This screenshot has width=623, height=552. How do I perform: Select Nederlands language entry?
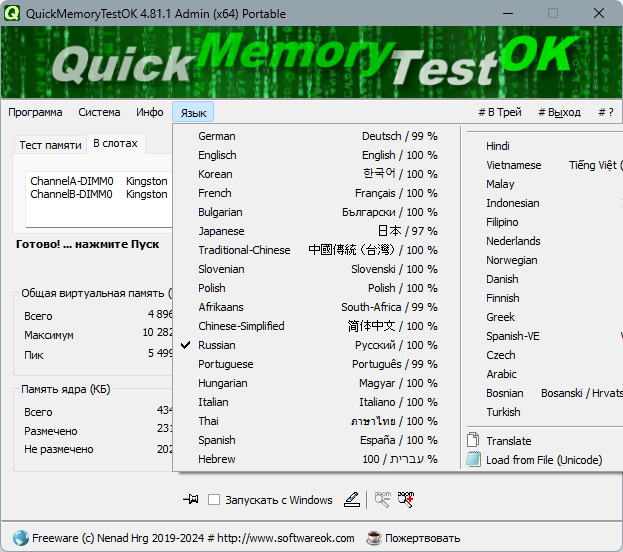tap(544, 241)
